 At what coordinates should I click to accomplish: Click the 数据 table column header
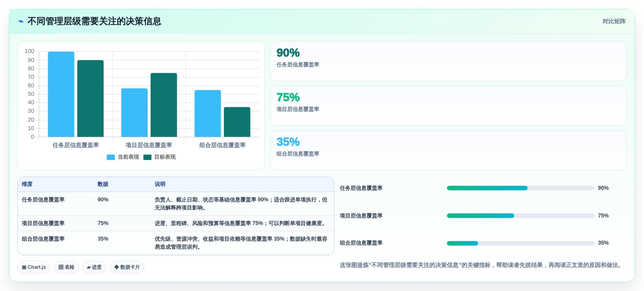coord(103,184)
